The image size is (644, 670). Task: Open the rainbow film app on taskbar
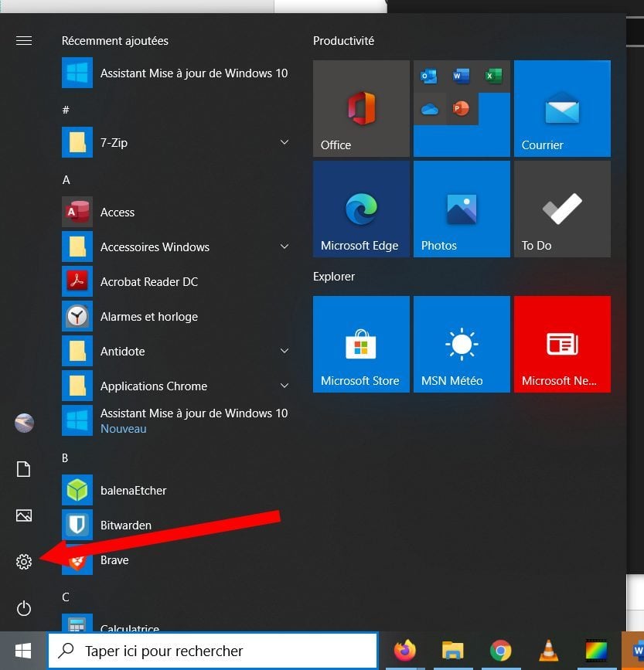click(x=596, y=651)
